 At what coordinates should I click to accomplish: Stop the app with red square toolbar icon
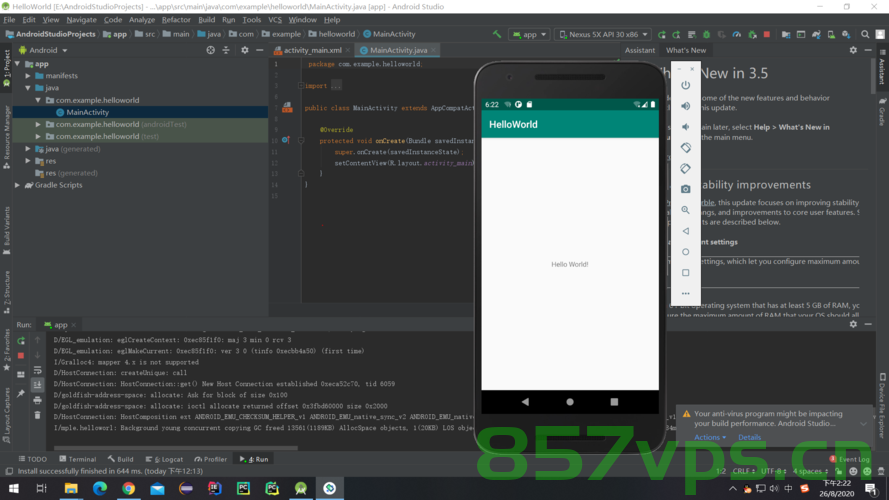[767, 35]
